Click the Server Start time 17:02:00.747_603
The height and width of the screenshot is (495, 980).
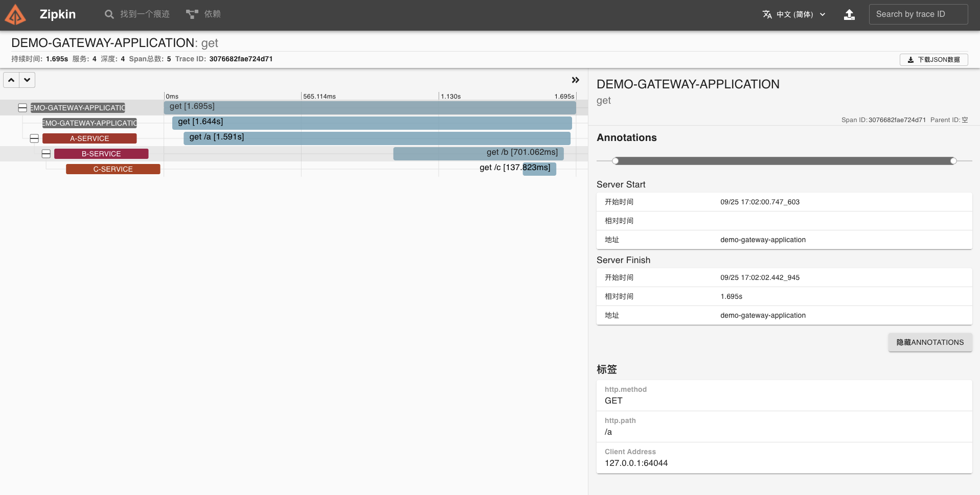click(760, 202)
